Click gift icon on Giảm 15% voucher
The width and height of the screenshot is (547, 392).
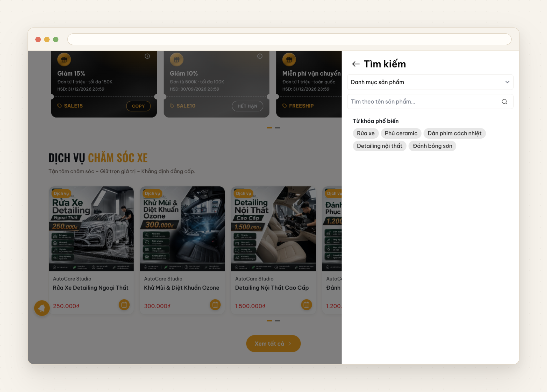pyautogui.click(x=64, y=59)
